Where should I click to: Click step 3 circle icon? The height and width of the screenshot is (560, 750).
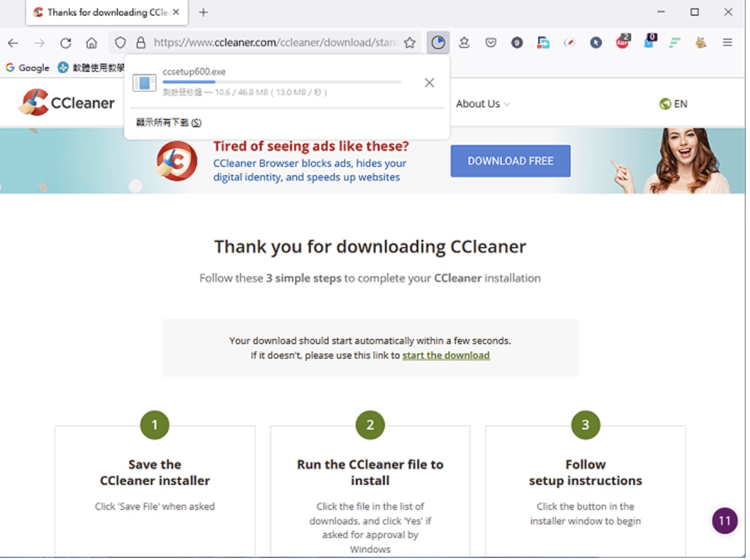[585, 425]
